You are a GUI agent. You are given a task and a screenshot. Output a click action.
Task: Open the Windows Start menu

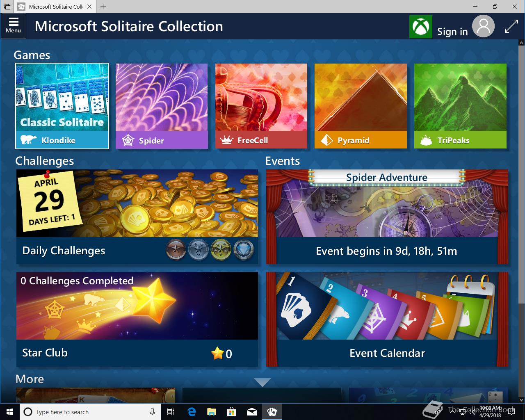click(x=10, y=412)
